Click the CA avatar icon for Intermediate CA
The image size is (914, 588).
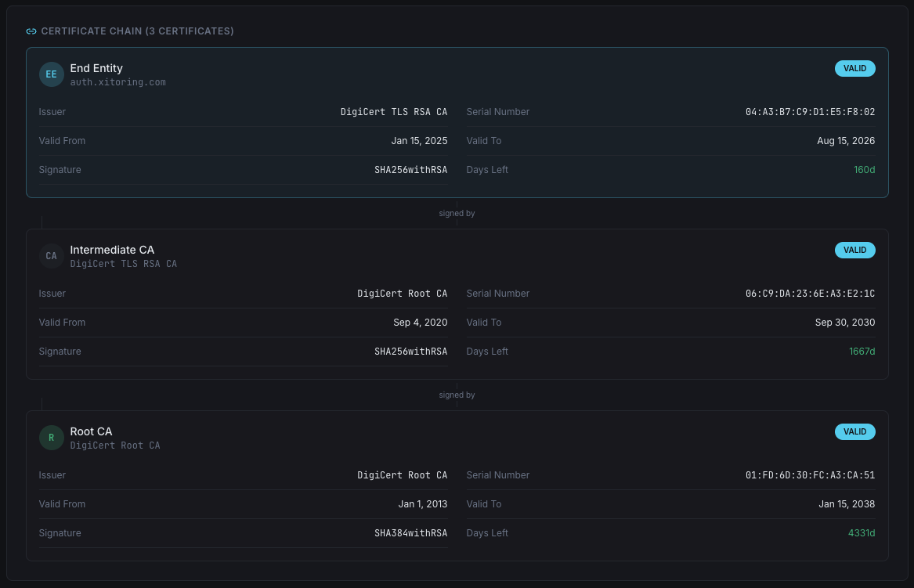click(52, 256)
